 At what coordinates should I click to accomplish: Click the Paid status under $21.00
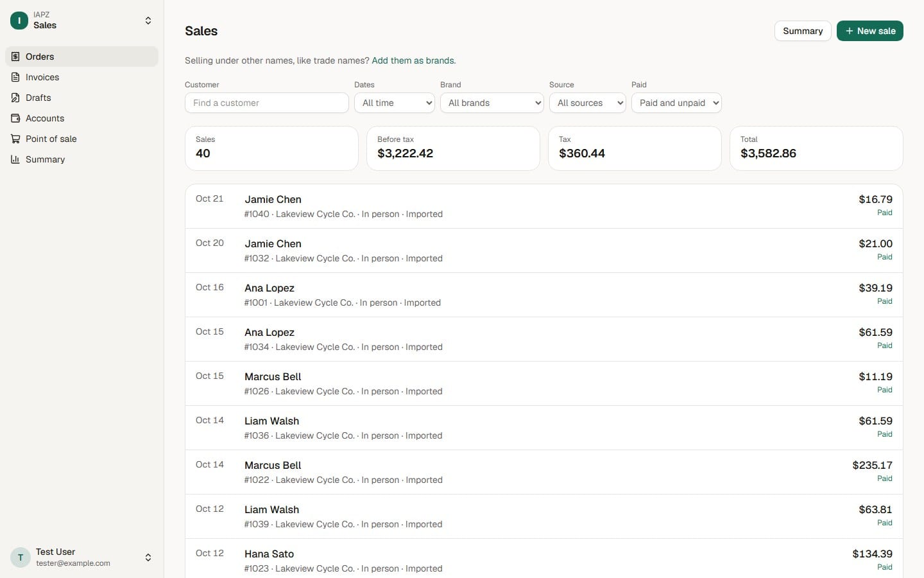tap(885, 257)
